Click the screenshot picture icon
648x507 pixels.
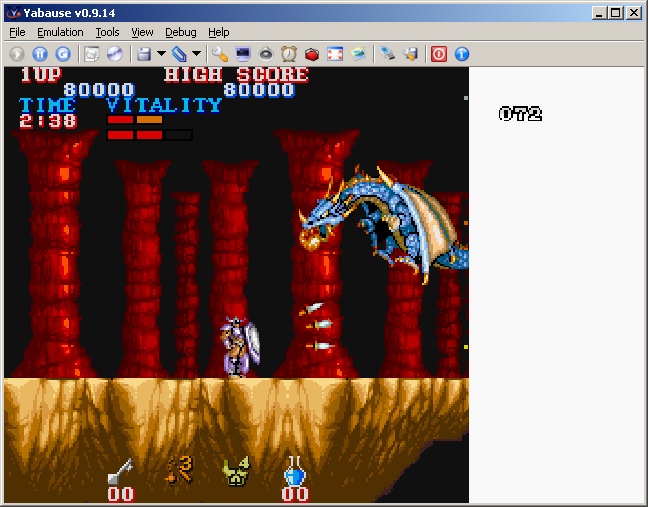tap(358, 54)
